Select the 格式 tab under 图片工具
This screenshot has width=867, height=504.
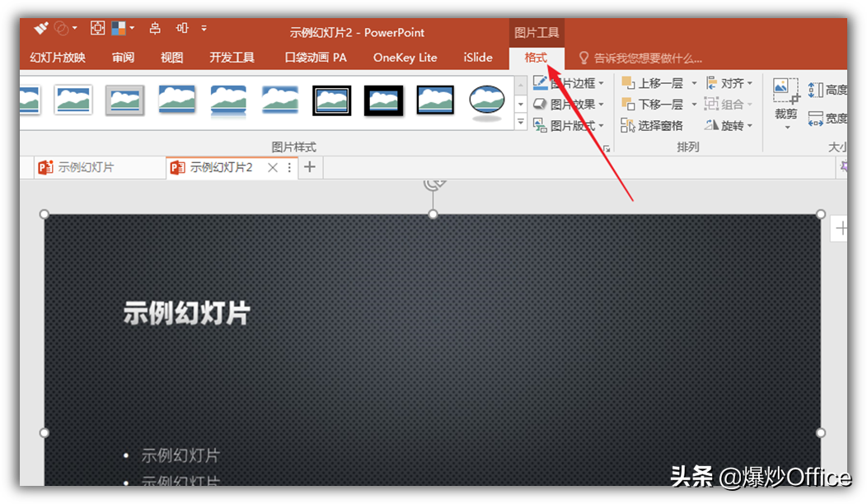[x=536, y=58]
